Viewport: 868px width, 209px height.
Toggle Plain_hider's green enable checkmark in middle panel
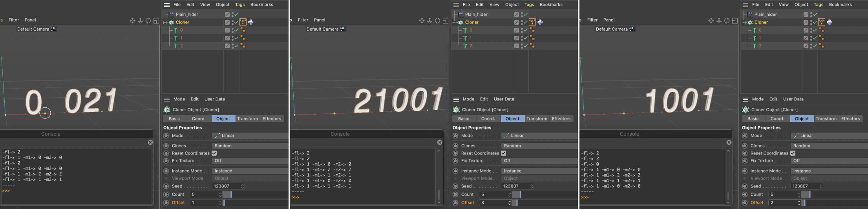[x=526, y=14]
